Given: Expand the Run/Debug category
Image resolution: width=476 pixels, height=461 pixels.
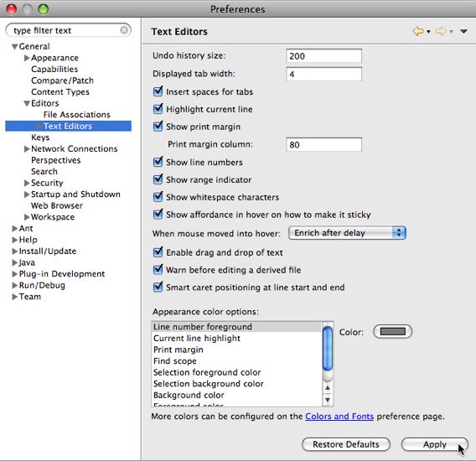Looking at the screenshot, I should tap(15, 286).
